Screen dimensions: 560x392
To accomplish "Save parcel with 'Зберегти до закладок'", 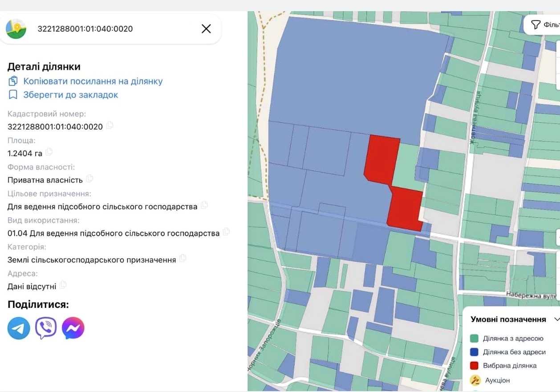I will tap(63, 95).
